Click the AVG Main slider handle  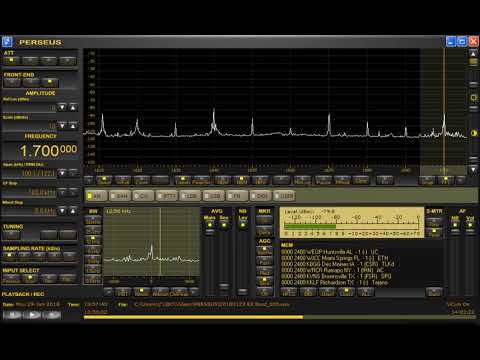click(210, 231)
